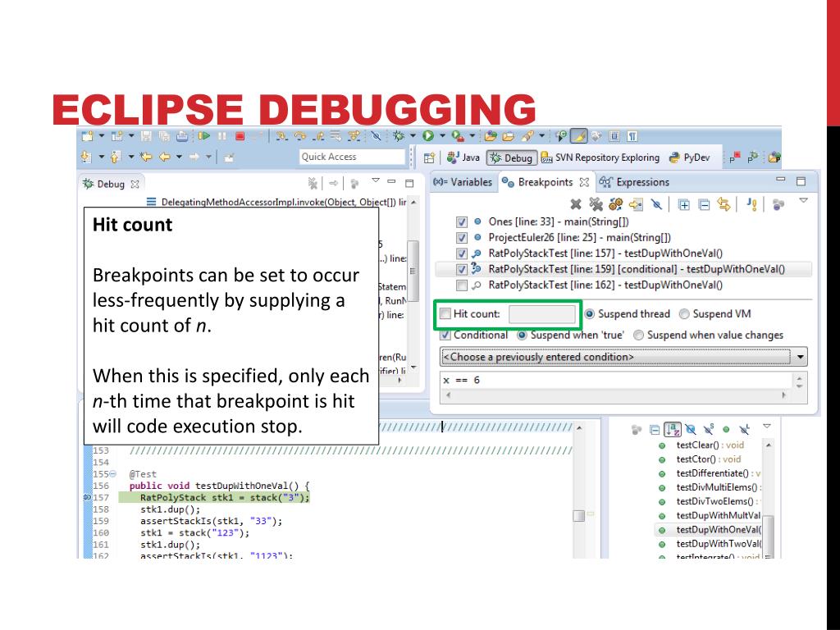Click the Resume debug toolbar icon
This screenshot has height=630, width=840.
coord(203,136)
